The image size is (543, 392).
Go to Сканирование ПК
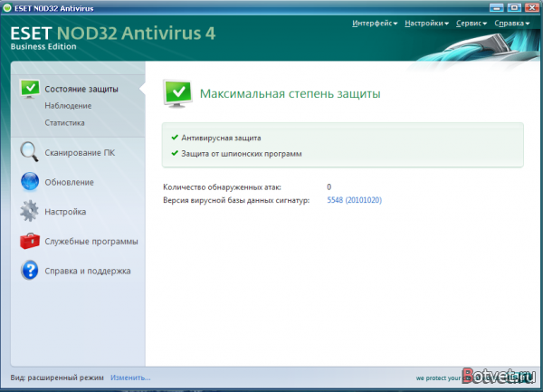(x=80, y=153)
